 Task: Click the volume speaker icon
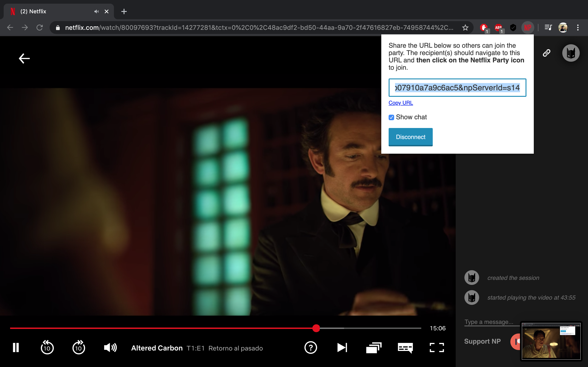(110, 348)
